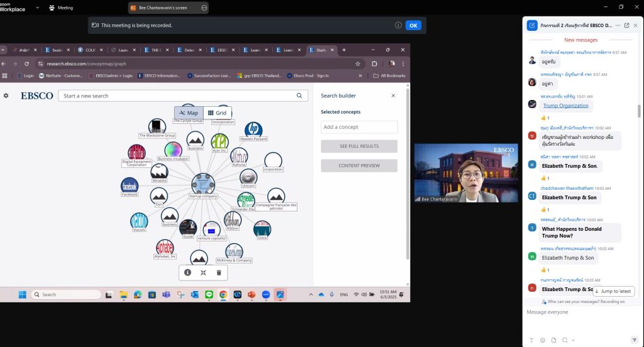Viewport: 644px width, 347px height.
Task: Click CONTENT PREVIEW button
Action: (359, 165)
